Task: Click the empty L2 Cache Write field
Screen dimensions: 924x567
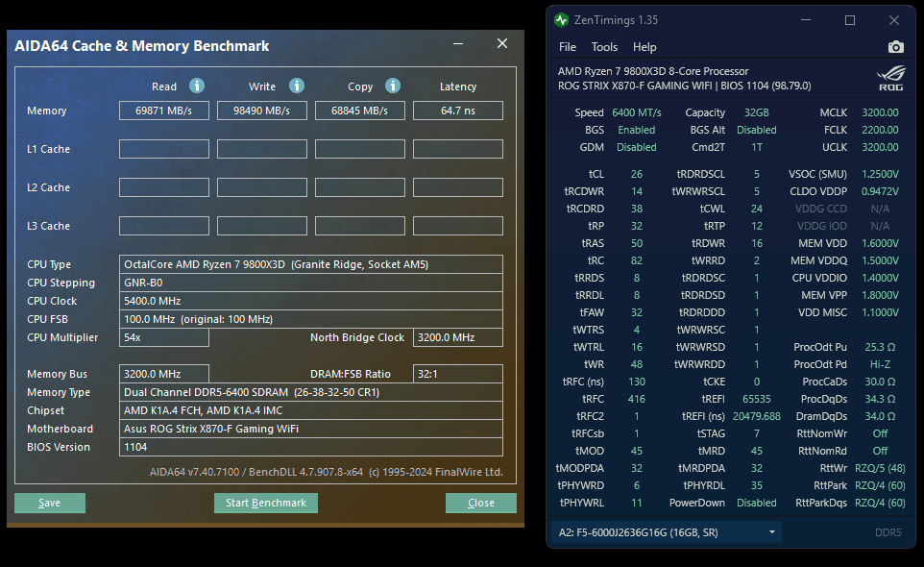Action: [x=261, y=187]
